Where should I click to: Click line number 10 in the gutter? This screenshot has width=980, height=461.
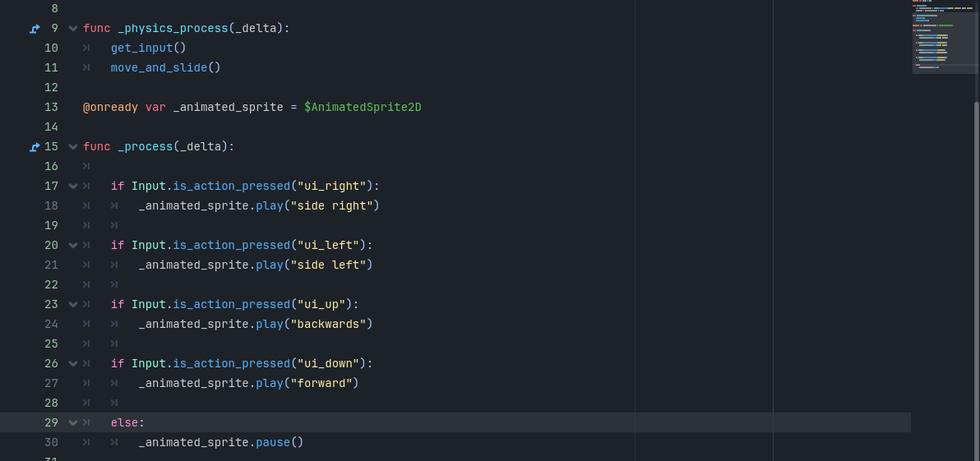[51, 48]
